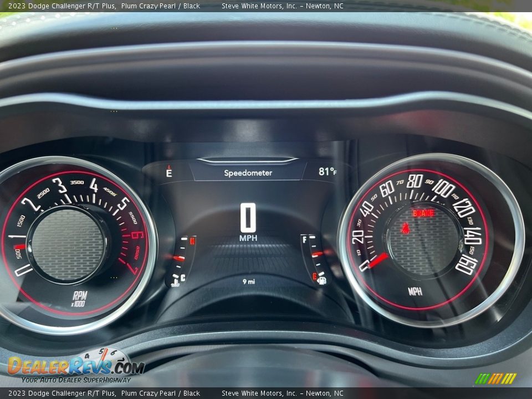Click the 120 mark on speedometer
The width and height of the screenshot is (532, 399).
[464, 208]
